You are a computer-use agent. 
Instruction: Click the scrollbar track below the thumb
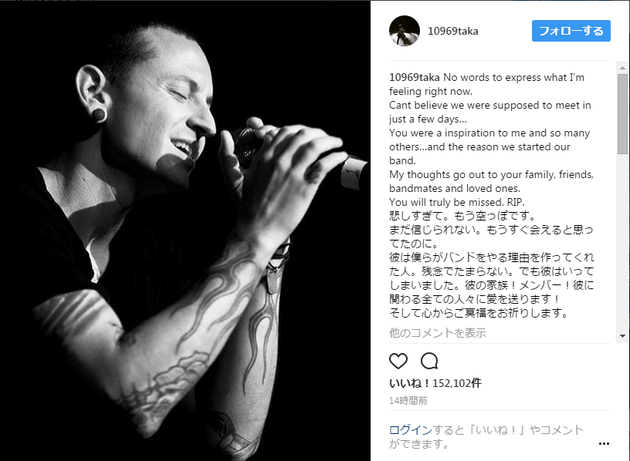[623, 241]
